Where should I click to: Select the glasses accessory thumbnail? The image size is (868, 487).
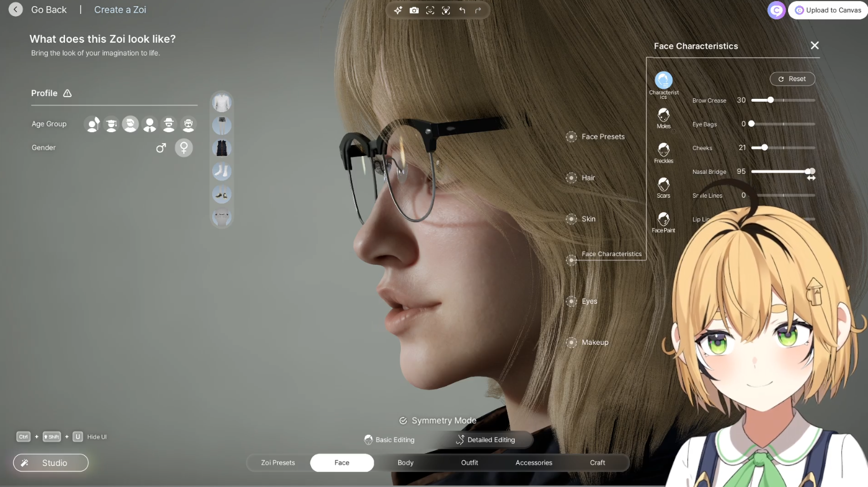coord(222,217)
